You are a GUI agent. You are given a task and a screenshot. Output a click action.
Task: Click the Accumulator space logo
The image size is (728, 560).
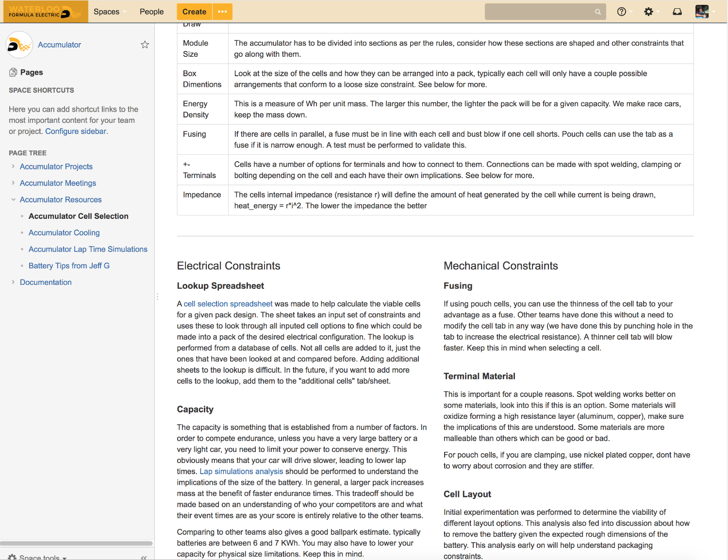pos(19,45)
